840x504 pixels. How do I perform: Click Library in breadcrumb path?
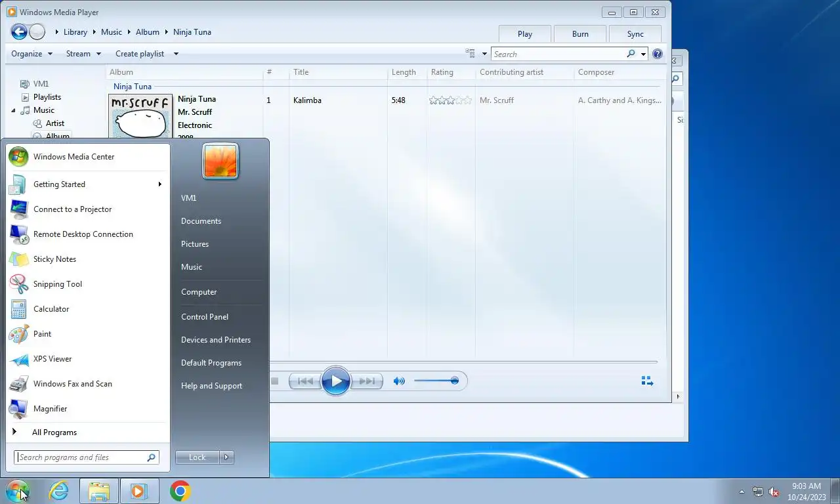tap(75, 32)
